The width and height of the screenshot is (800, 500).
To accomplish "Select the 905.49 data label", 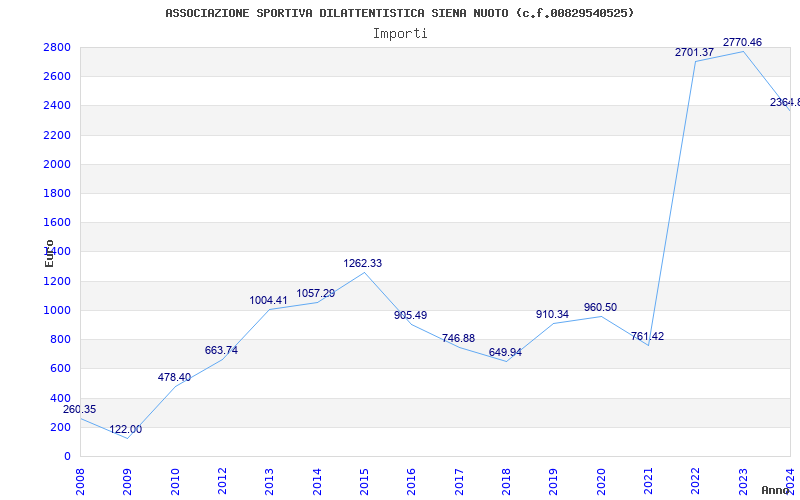I will (x=411, y=315).
